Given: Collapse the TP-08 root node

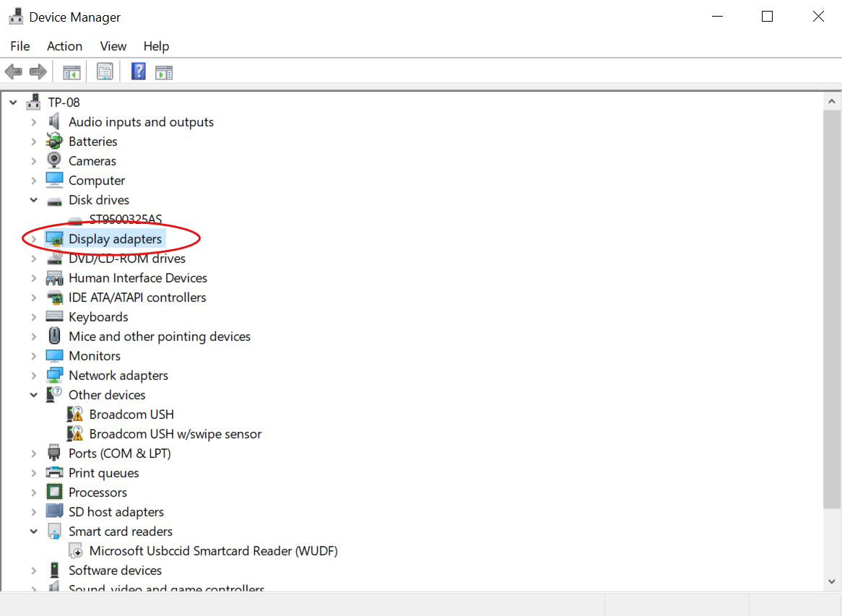Looking at the screenshot, I should [13, 103].
